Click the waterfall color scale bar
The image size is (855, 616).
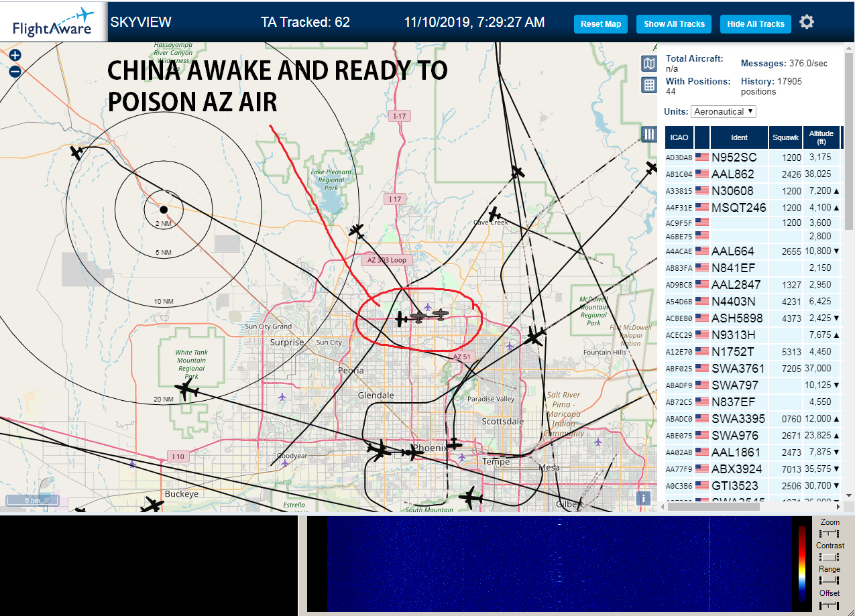pyautogui.click(x=802, y=564)
